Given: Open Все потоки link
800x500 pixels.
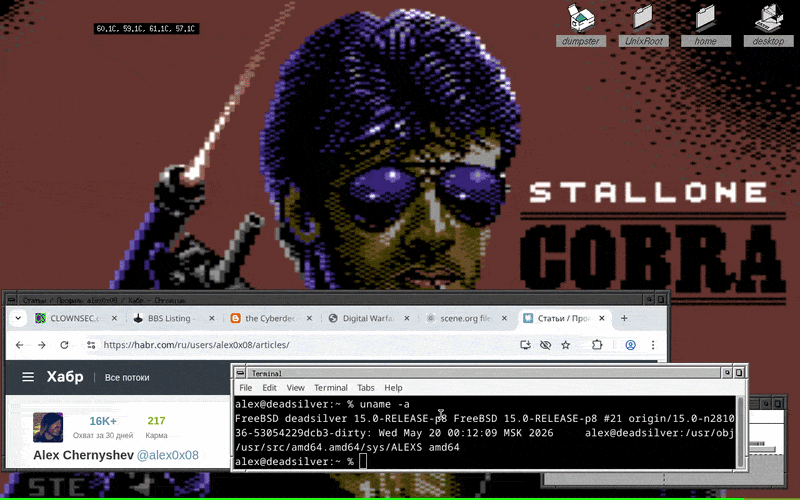Looking at the screenshot, I should click(x=127, y=378).
